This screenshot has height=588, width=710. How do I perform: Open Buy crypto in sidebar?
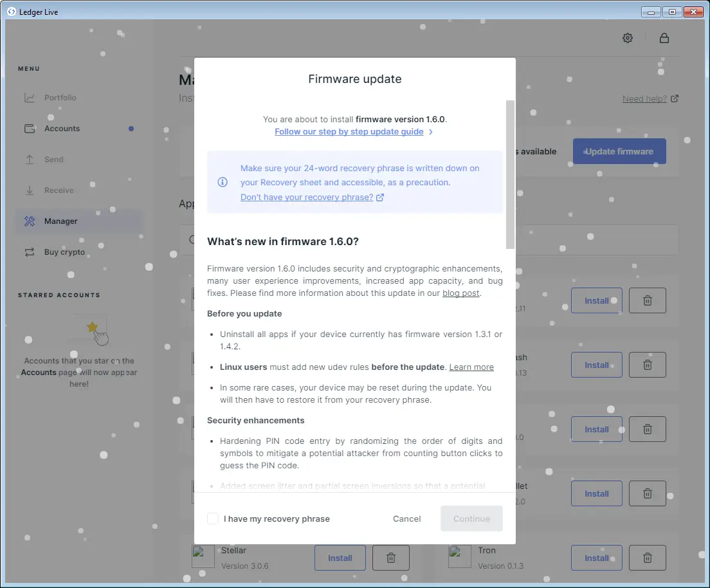(x=64, y=252)
